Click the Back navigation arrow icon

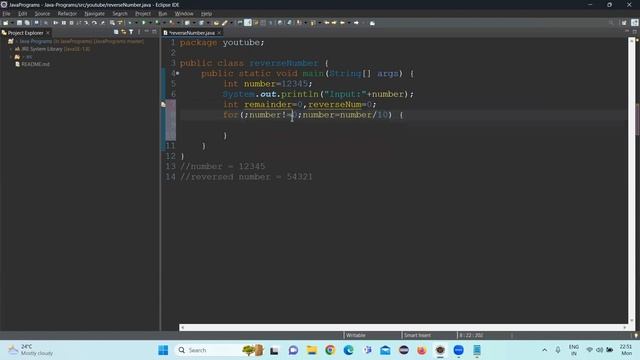342,23
